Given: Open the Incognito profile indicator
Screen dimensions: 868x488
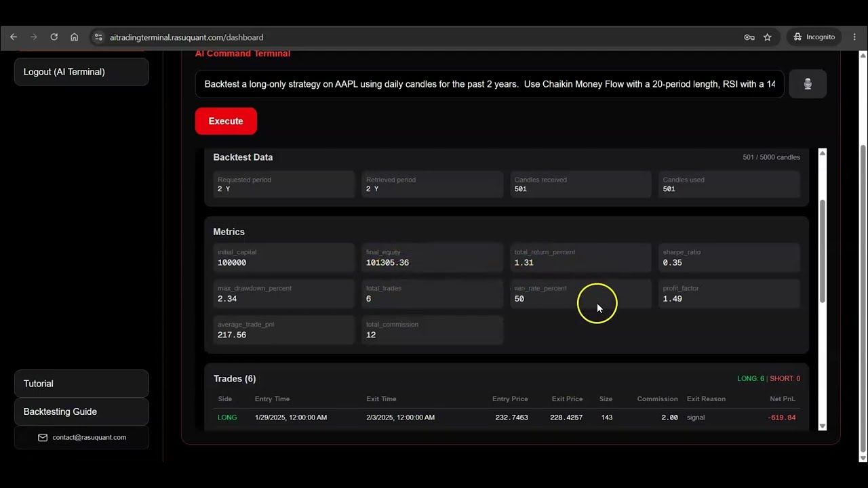Looking at the screenshot, I should [x=814, y=37].
